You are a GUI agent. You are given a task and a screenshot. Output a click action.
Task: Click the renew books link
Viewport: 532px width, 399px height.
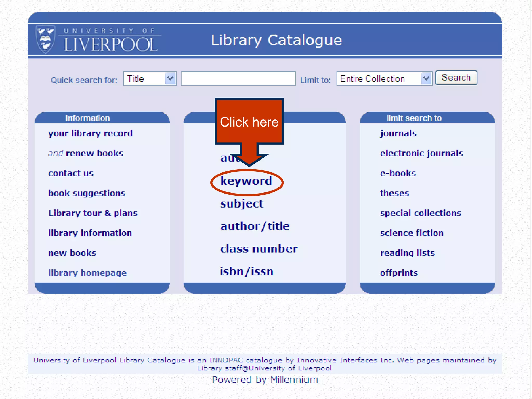coord(94,153)
